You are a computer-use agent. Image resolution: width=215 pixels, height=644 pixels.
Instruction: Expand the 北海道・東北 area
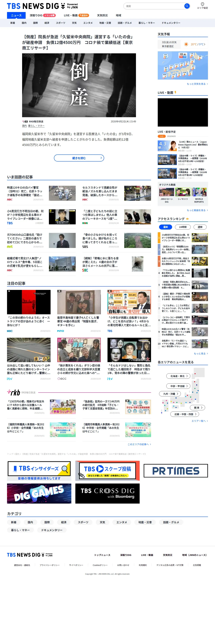(x=178, y=376)
